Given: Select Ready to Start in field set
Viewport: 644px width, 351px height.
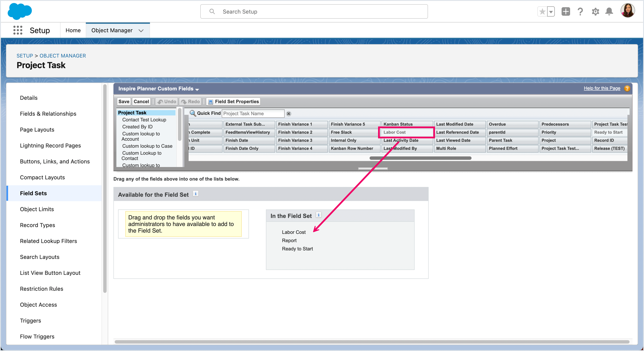Looking at the screenshot, I should click(297, 249).
